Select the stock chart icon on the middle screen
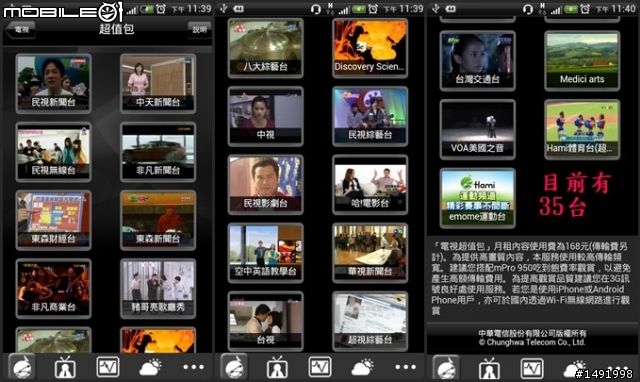 pyautogui.click(x=320, y=366)
